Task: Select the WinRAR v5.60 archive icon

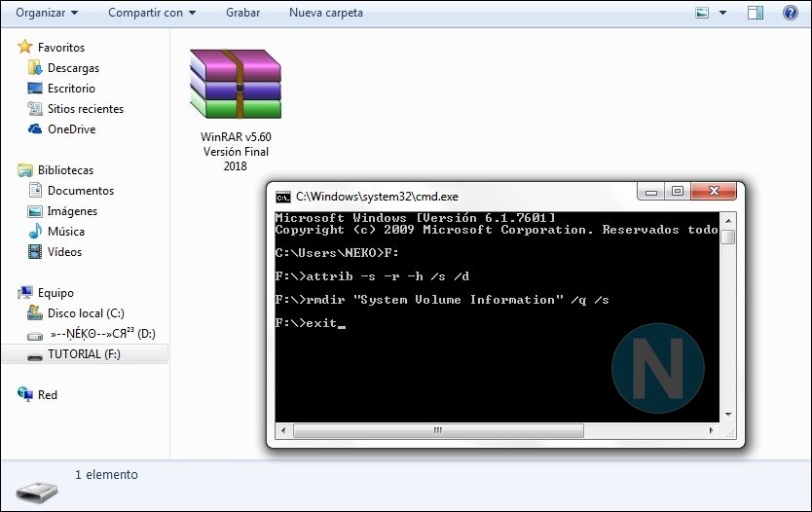Action: [236, 84]
